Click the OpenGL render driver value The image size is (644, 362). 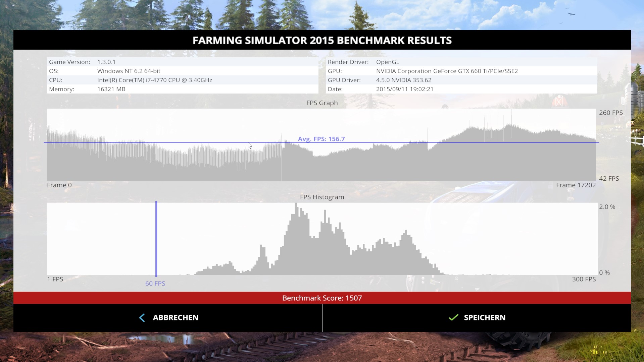(387, 62)
